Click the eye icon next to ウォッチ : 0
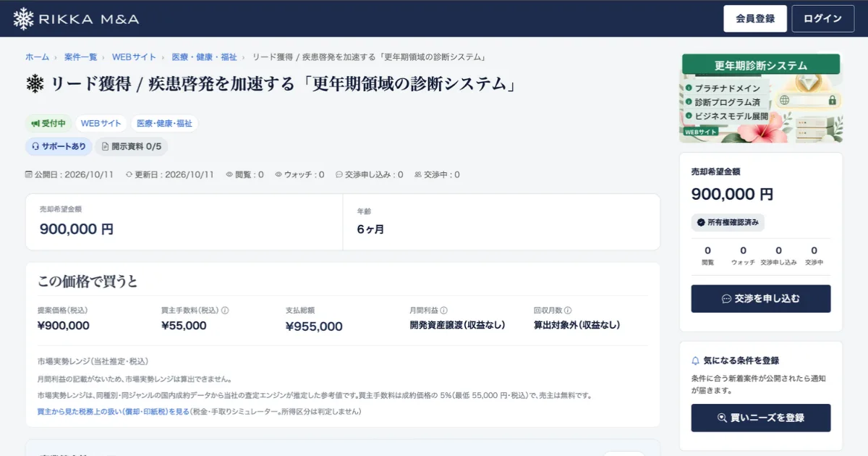 [278, 174]
